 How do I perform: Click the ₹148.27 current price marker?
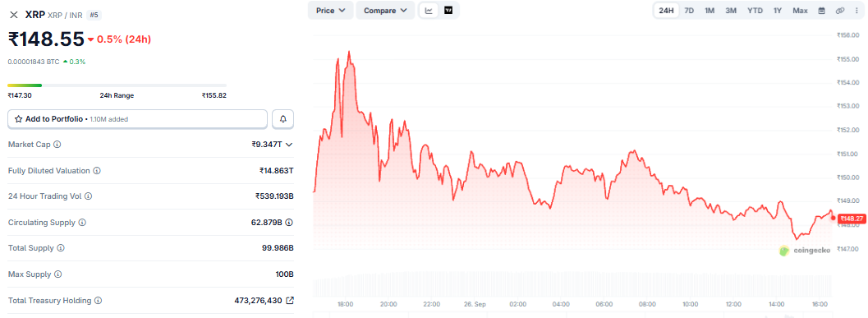point(852,219)
